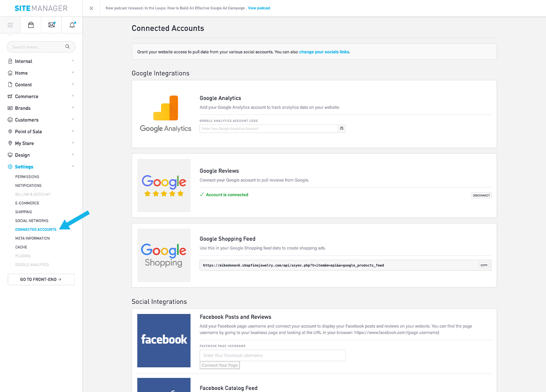Open the Social Networks settings page
Screen dimensions: 546x392
[x=32, y=221]
